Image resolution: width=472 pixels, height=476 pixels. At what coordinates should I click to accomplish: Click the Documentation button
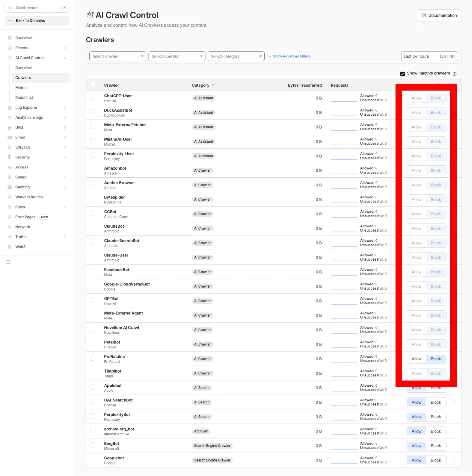pyautogui.click(x=439, y=15)
